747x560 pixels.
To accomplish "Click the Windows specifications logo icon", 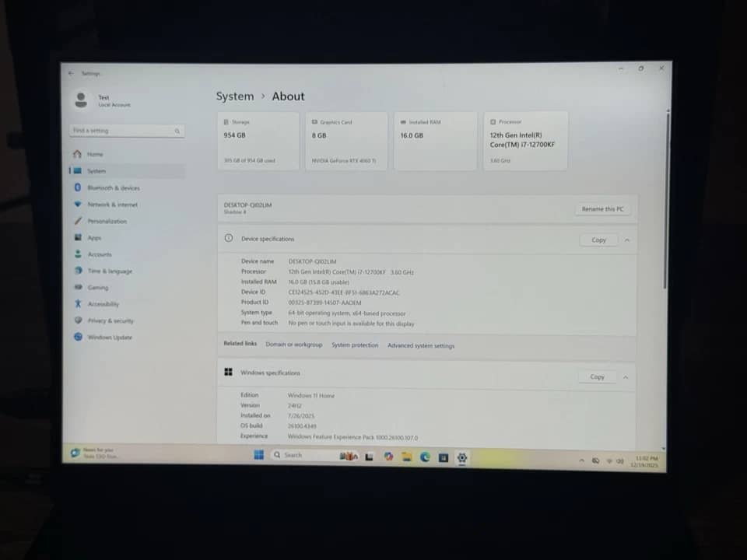I will [x=228, y=372].
